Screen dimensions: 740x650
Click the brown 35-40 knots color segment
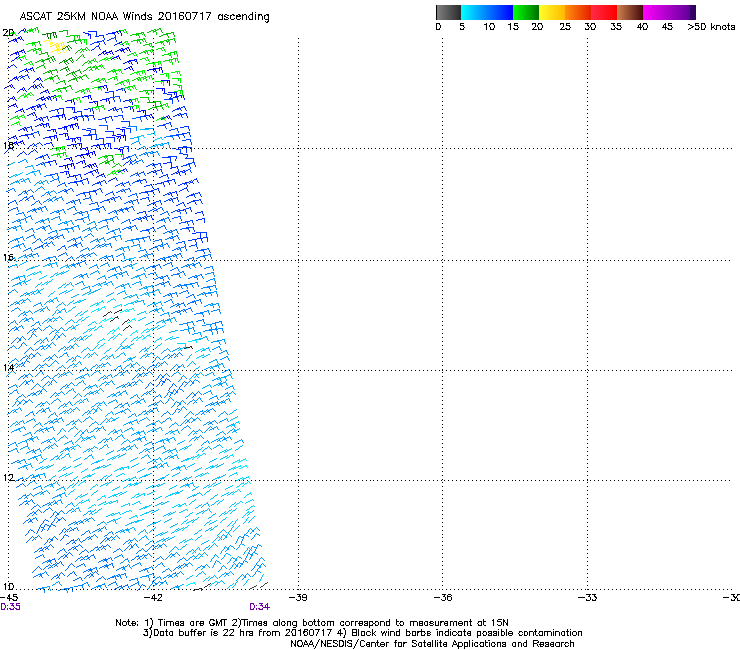click(x=630, y=12)
